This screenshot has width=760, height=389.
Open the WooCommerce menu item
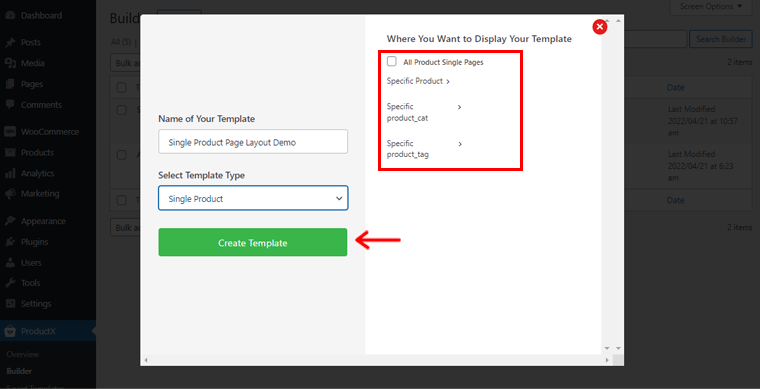[x=49, y=132]
